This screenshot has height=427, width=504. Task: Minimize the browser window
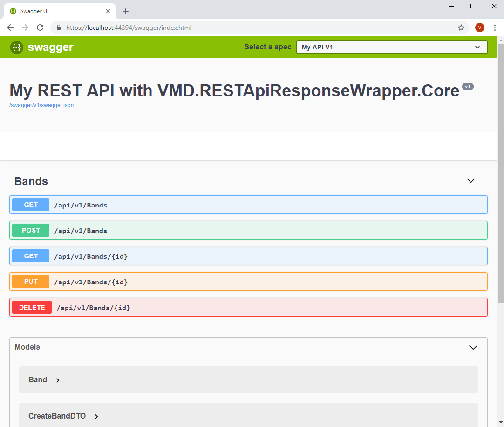pos(451,6)
